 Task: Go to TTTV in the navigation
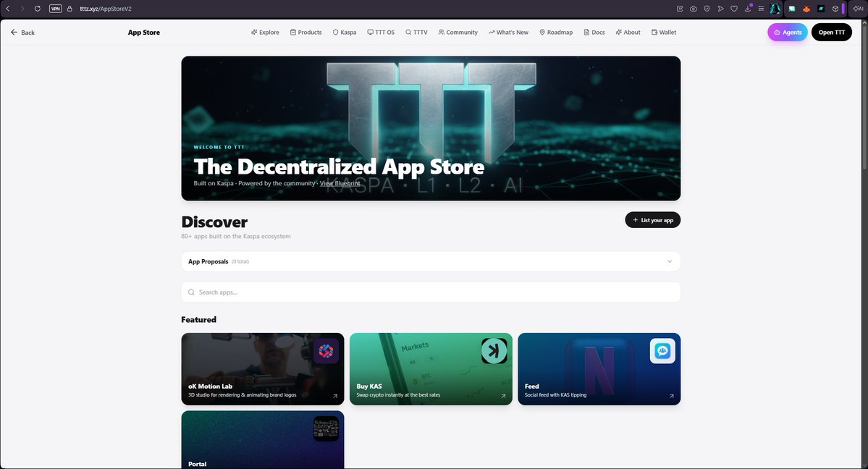coord(416,33)
